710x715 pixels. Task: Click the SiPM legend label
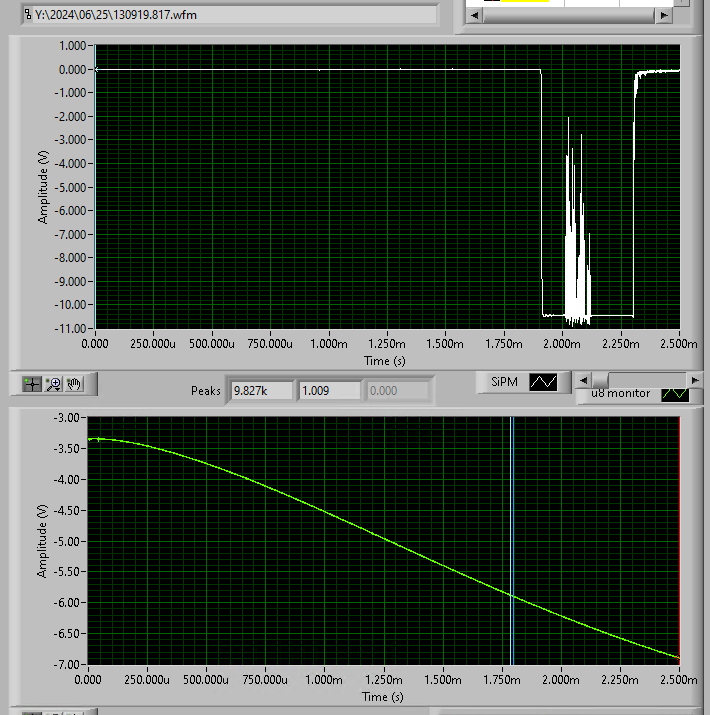click(504, 382)
